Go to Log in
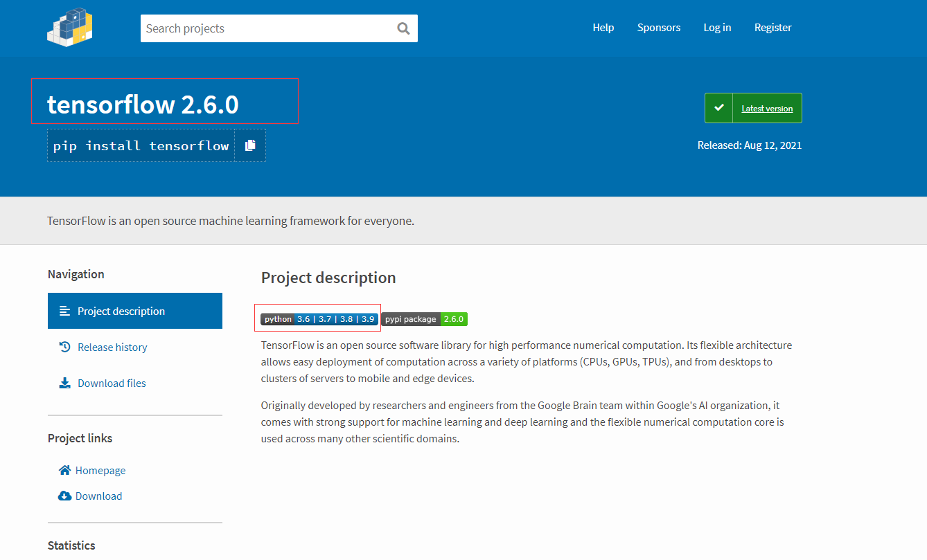 point(717,28)
